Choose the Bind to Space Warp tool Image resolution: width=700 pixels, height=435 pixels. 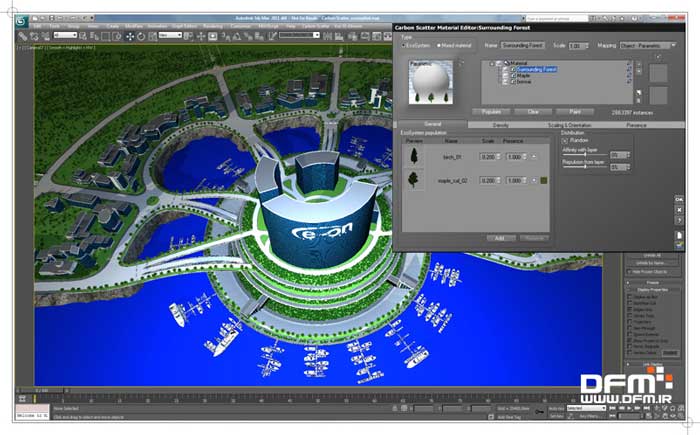pos(46,36)
